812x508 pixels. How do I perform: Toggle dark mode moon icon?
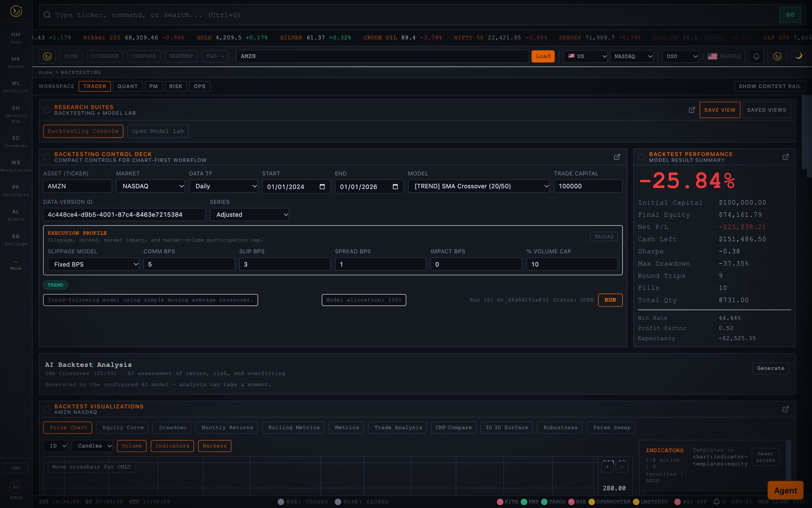pyautogui.click(x=798, y=56)
